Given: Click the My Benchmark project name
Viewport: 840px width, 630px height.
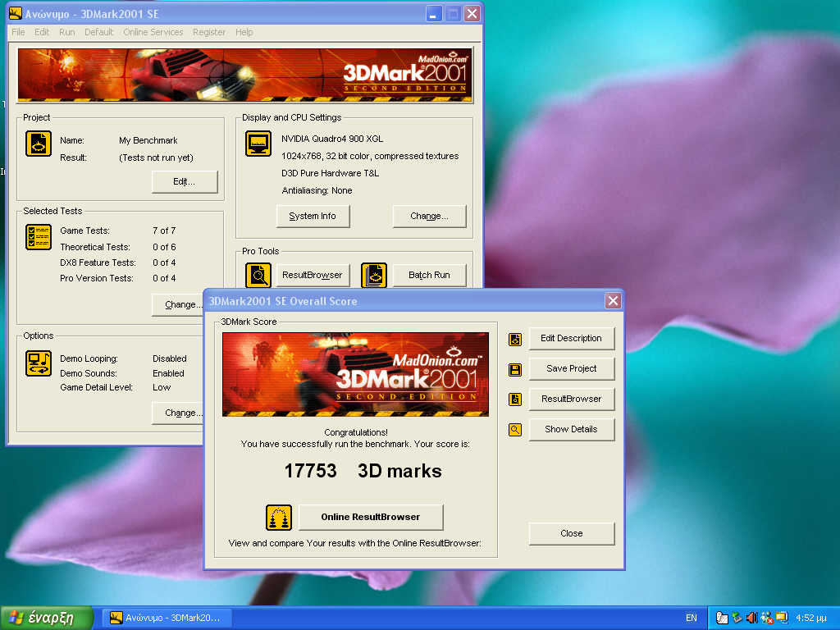Looking at the screenshot, I should (148, 140).
